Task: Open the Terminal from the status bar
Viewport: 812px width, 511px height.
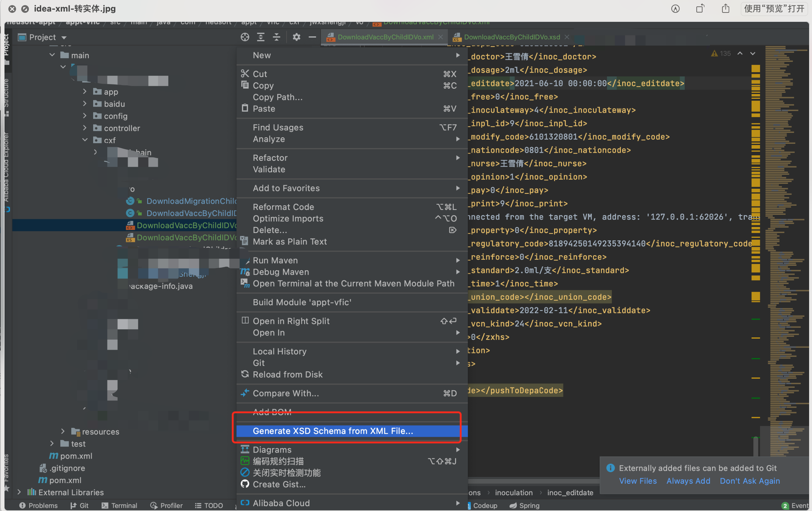Action: (119, 505)
